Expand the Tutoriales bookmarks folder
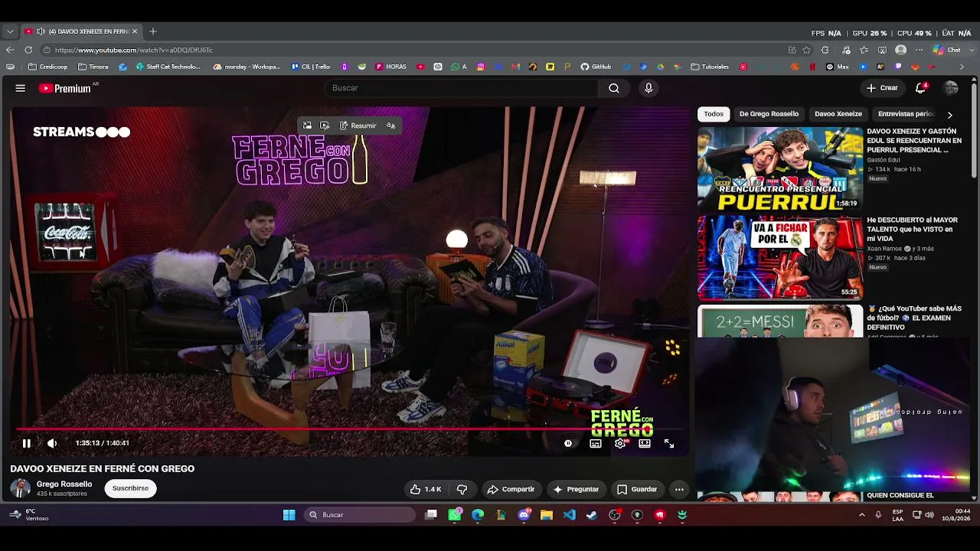Image resolution: width=980 pixels, height=551 pixels. click(710, 67)
